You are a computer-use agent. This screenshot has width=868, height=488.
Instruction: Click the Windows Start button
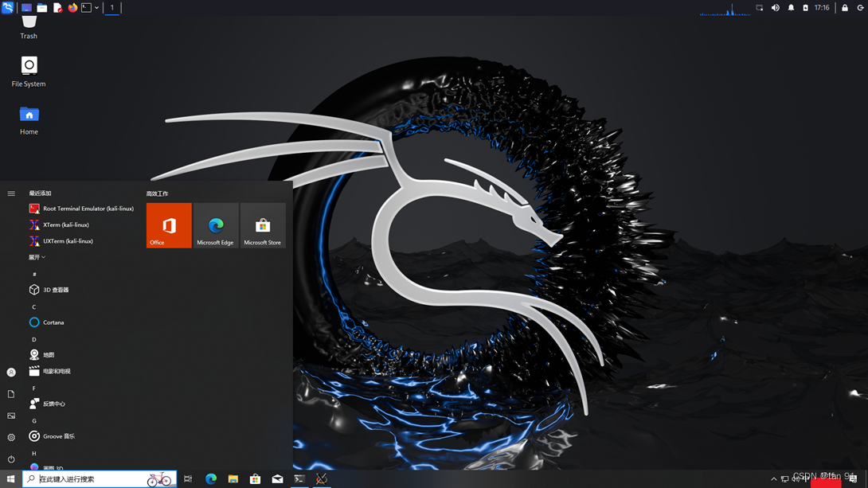(x=10, y=479)
